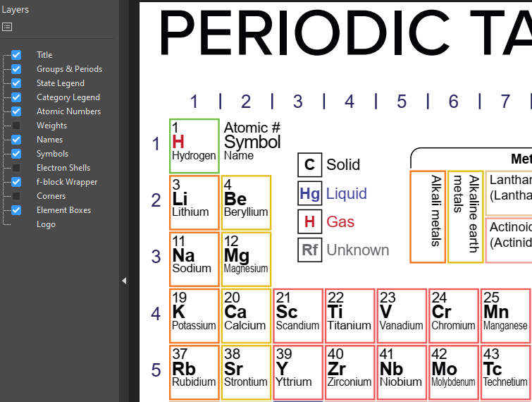The width and height of the screenshot is (532, 402).
Task: Click the Alkaline earth metals category box
Action: 466,217
